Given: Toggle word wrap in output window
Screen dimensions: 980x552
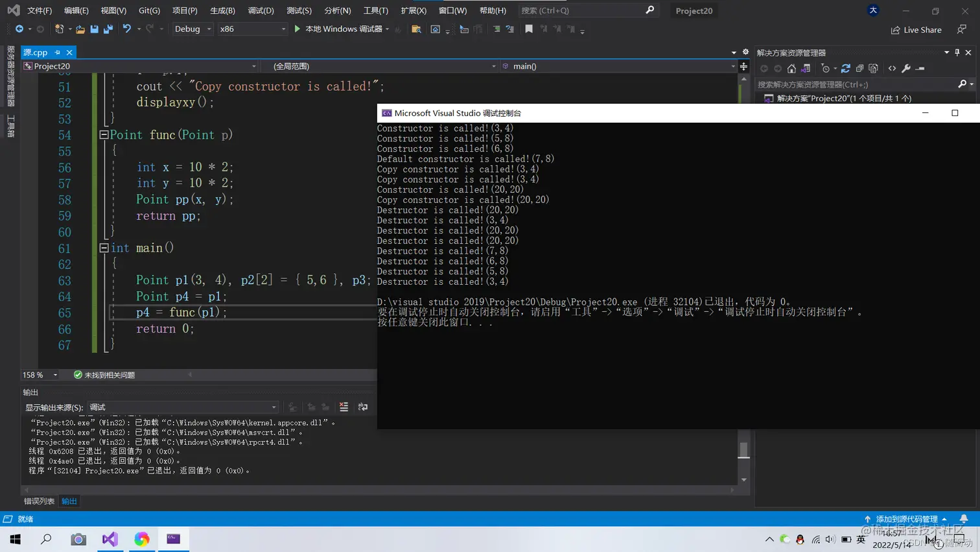Looking at the screenshot, I should (x=363, y=407).
